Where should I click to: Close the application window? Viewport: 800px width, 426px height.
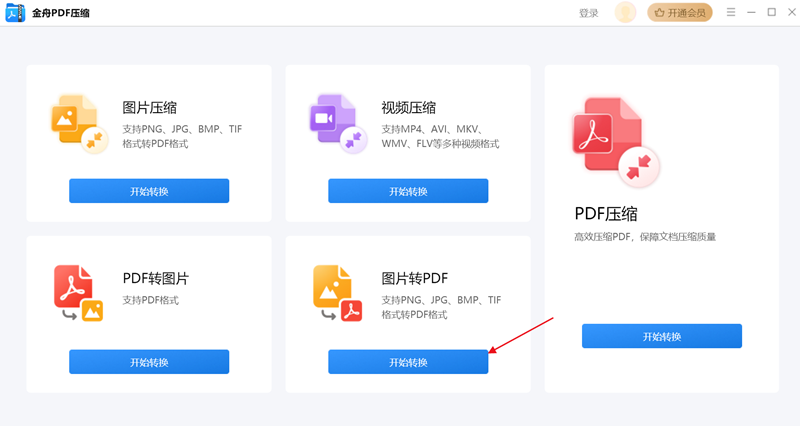point(792,12)
